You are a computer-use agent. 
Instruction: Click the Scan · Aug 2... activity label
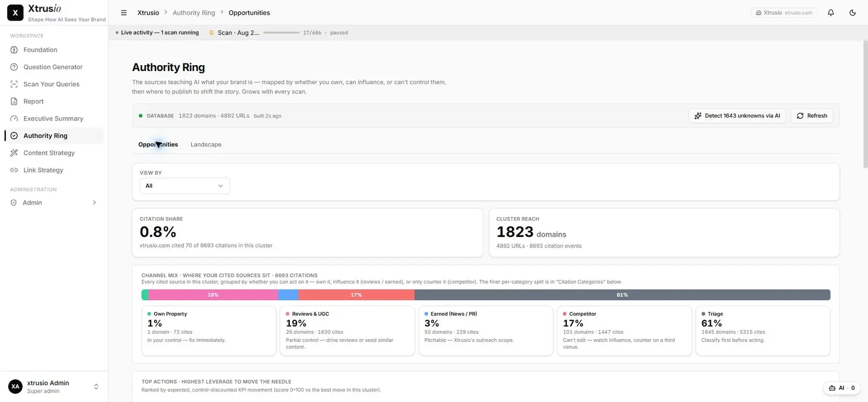point(238,33)
